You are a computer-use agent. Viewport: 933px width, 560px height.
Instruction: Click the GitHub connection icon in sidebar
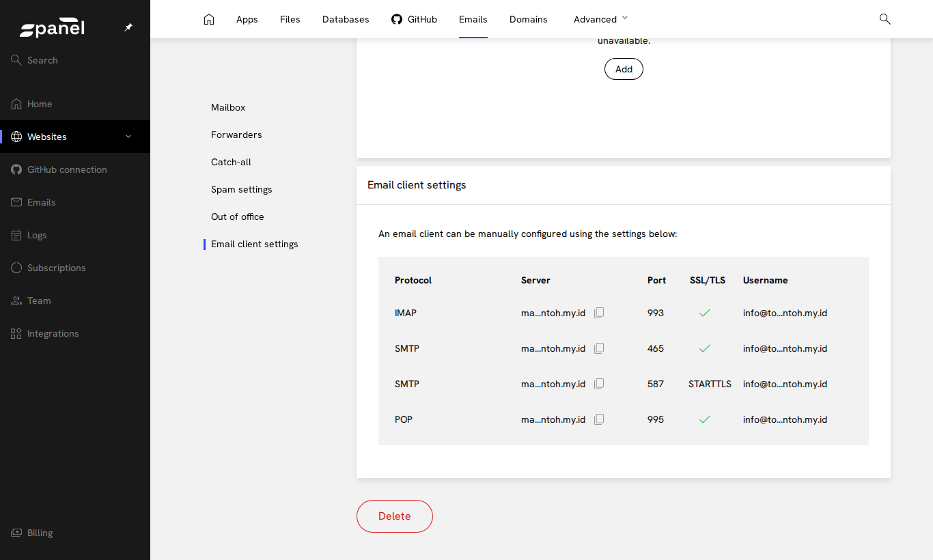click(16, 169)
